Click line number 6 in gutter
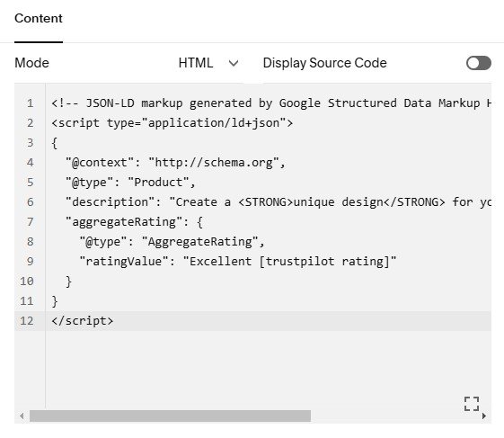 tap(31, 202)
